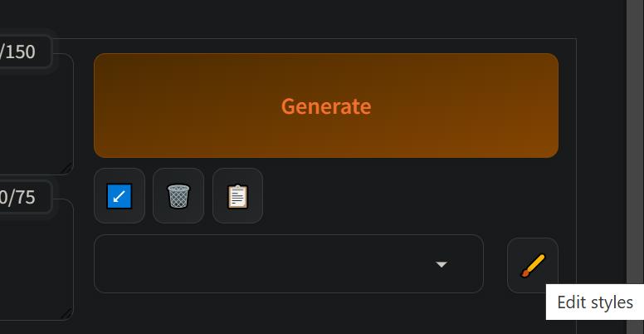Expand styles list using the caret arrow

coord(442,264)
